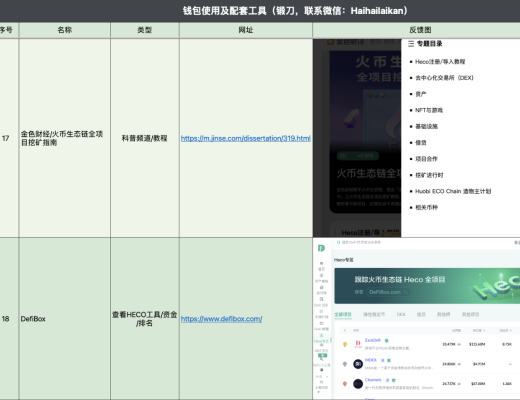
Task: Open the www.defibox.com link
Action: tap(221, 319)
